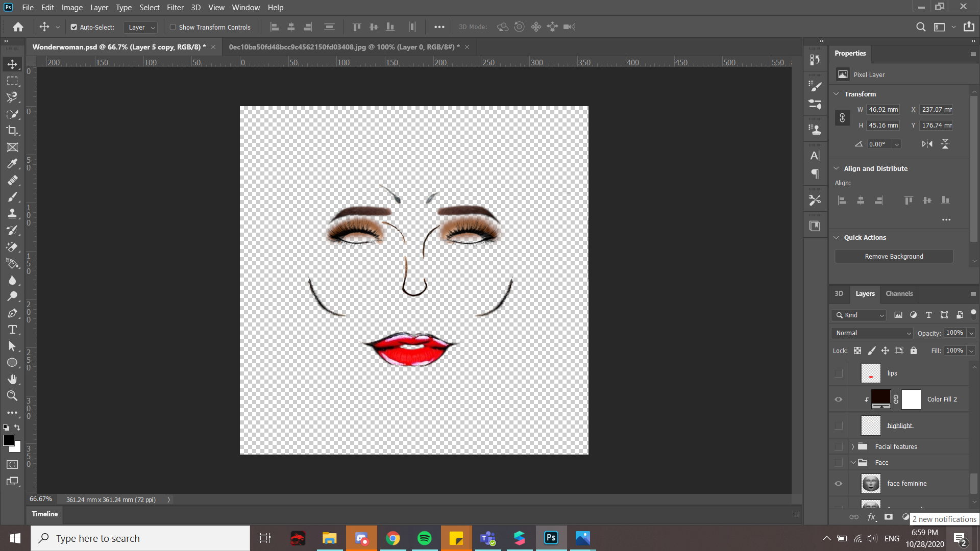Click the foreground color swatch

coord(8,441)
